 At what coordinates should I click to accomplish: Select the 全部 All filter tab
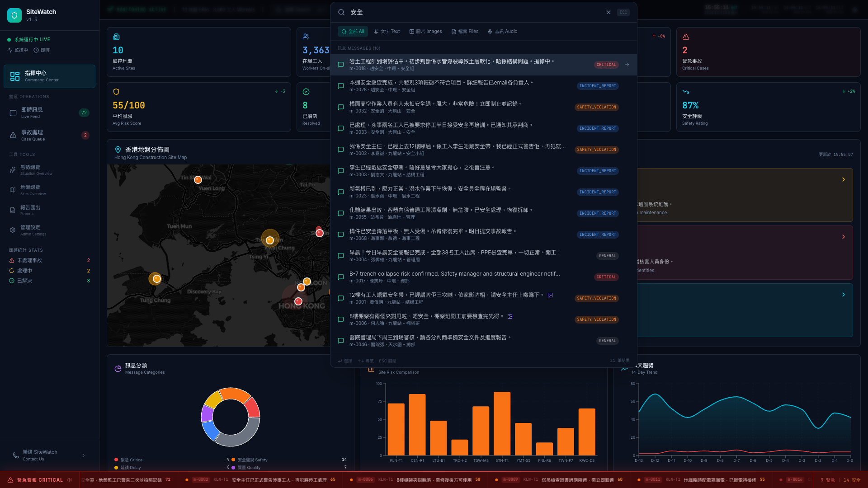click(x=353, y=32)
